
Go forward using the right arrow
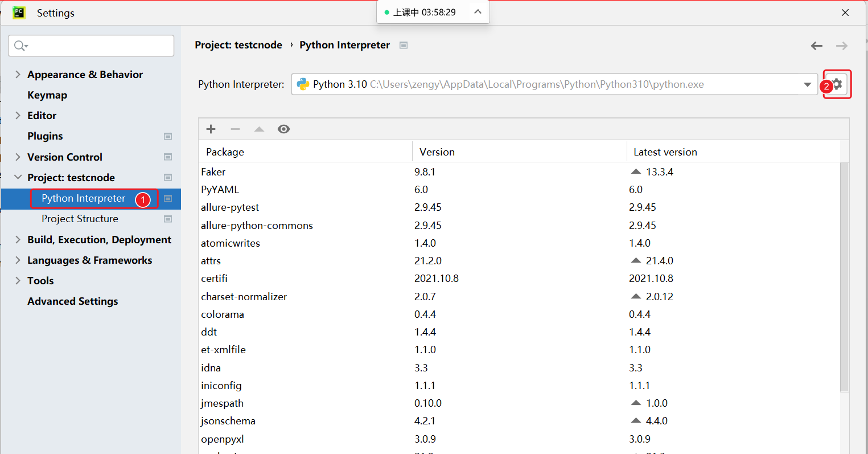pos(842,46)
